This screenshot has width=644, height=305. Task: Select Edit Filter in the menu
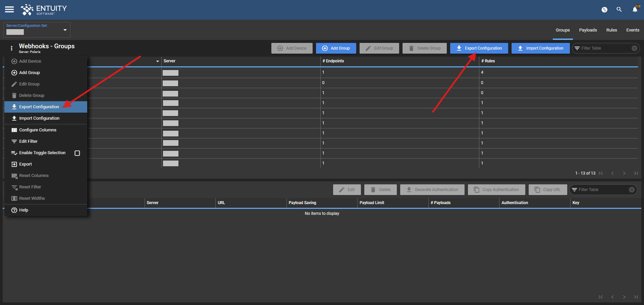46,141
